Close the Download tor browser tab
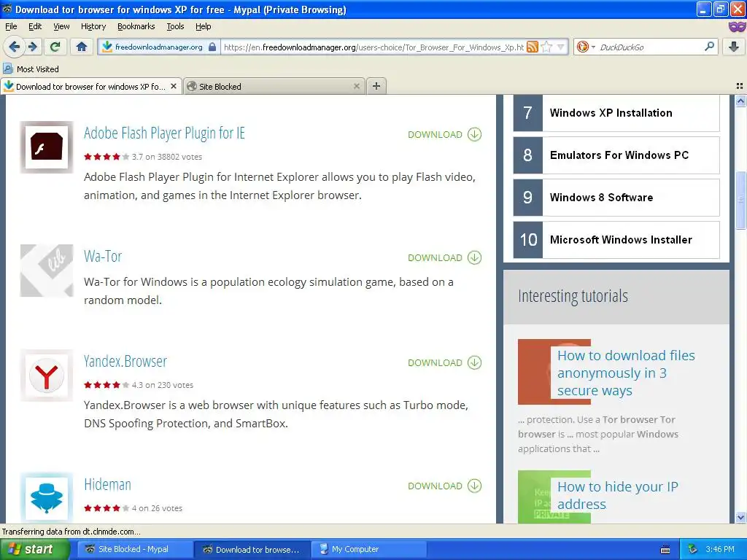Image resolution: width=747 pixels, height=560 pixels. [174, 86]
